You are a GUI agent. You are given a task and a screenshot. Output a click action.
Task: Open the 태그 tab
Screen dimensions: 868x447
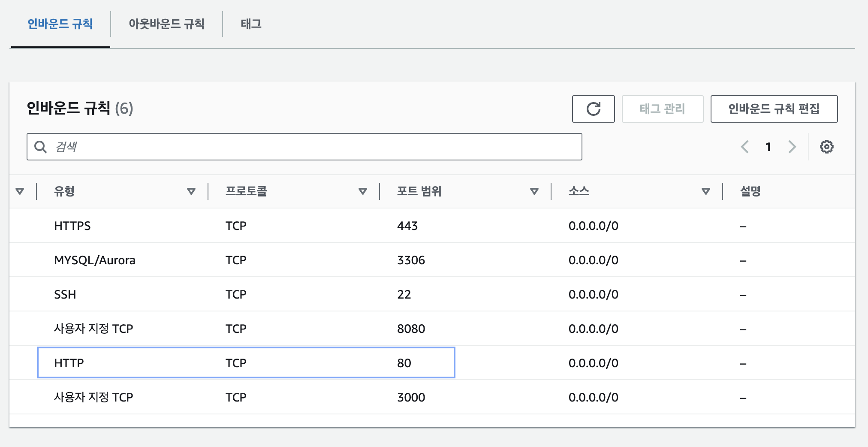pos(252,24)
